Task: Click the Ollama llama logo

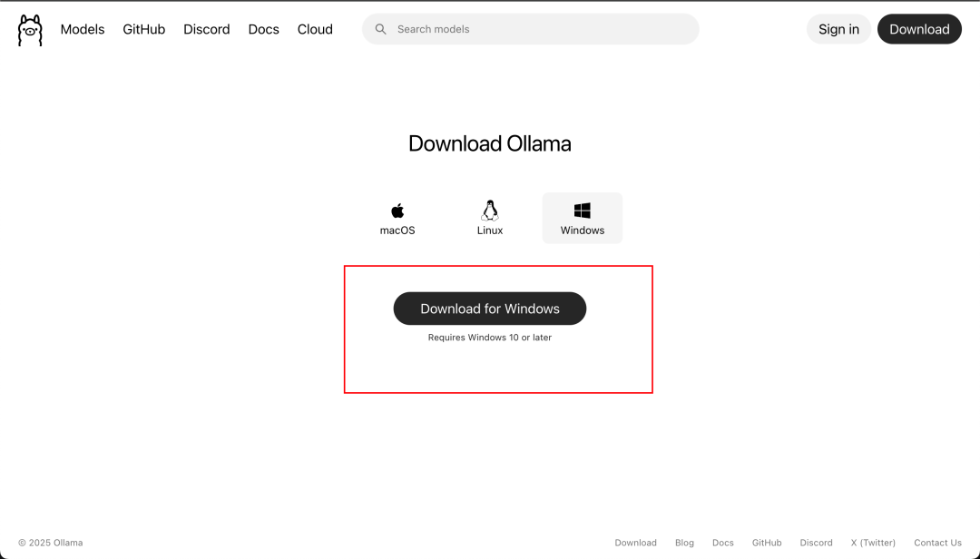Action: coord(30,29)
